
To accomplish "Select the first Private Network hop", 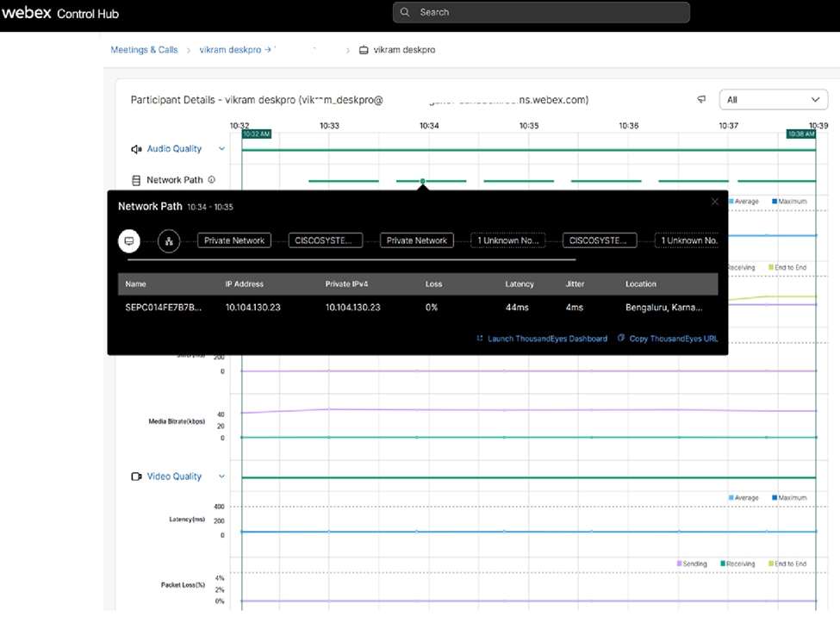I will pyautogui.click(x=234, y=240).
